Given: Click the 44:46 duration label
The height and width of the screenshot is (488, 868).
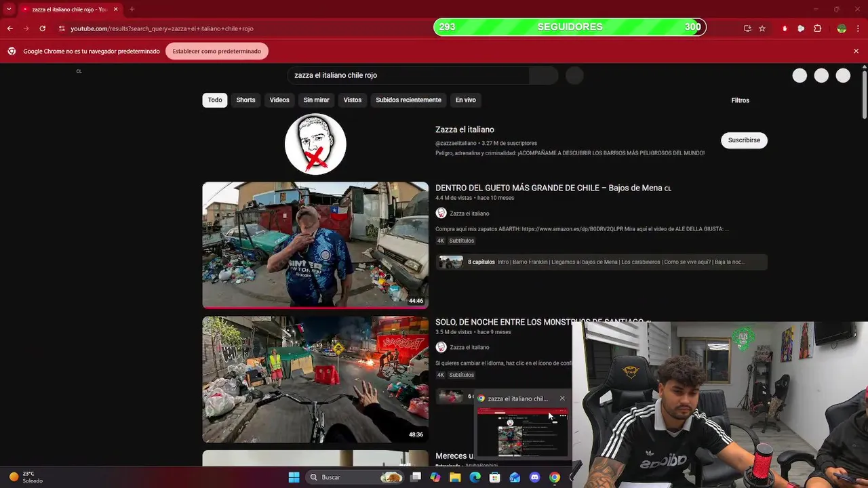Looking at the screenshot, I should [x=416, y=301].
